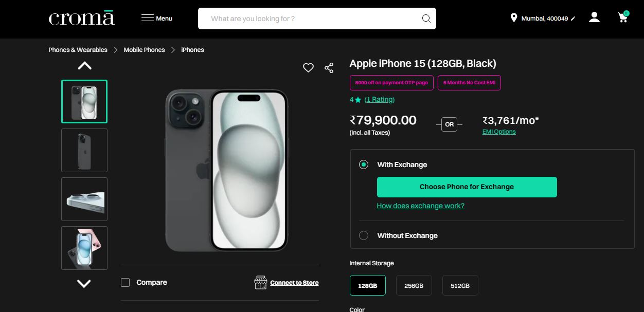Open the user account profile icon
This screenshot has width=644, height=312.
pyautogui.click(x=594, y=17)
